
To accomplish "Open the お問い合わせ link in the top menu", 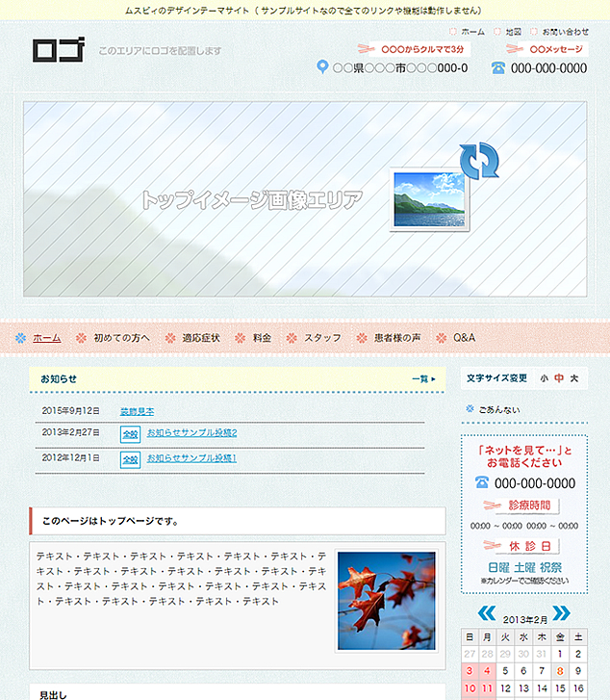I will tap(565, 32).
